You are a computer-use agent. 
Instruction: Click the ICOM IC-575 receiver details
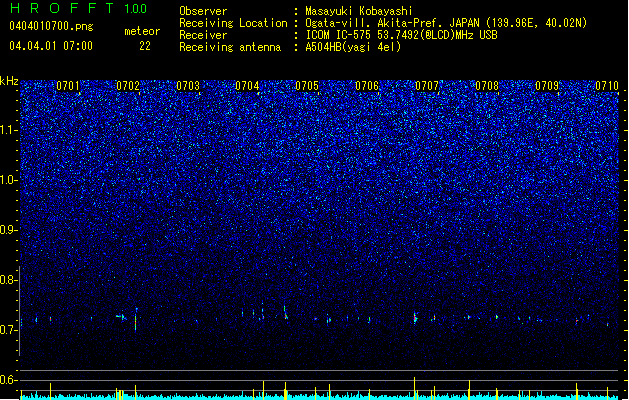tap(401, 35)
